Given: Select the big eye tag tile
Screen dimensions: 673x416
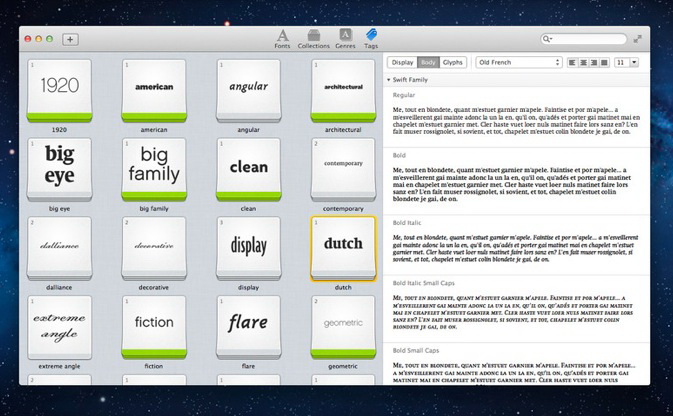Looking at the screenshot, I should (x=60, y=170).
